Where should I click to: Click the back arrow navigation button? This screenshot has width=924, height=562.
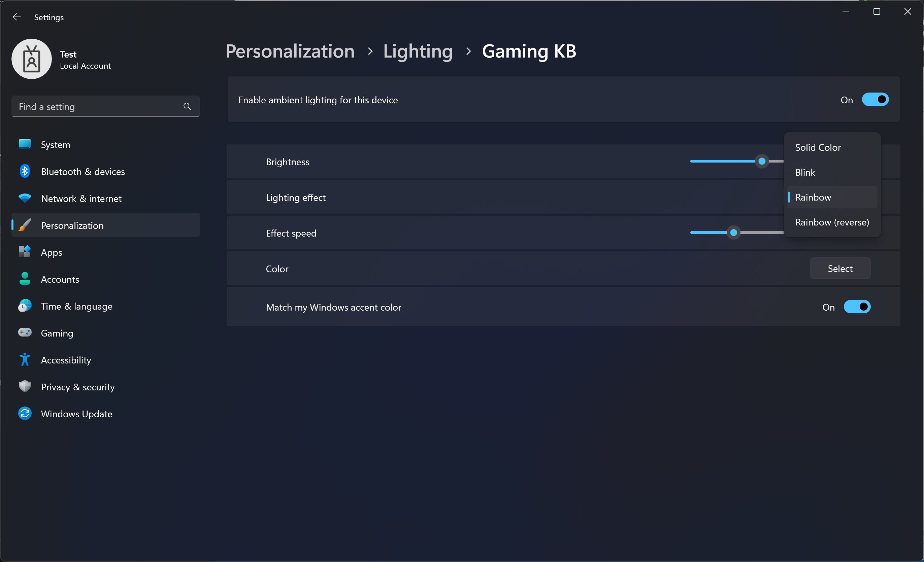(16, 16)
